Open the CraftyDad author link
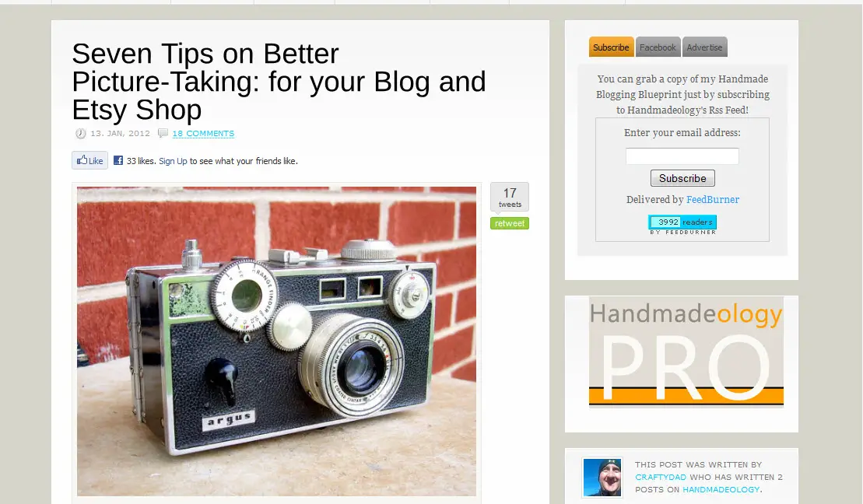 [x=661, y=477]
